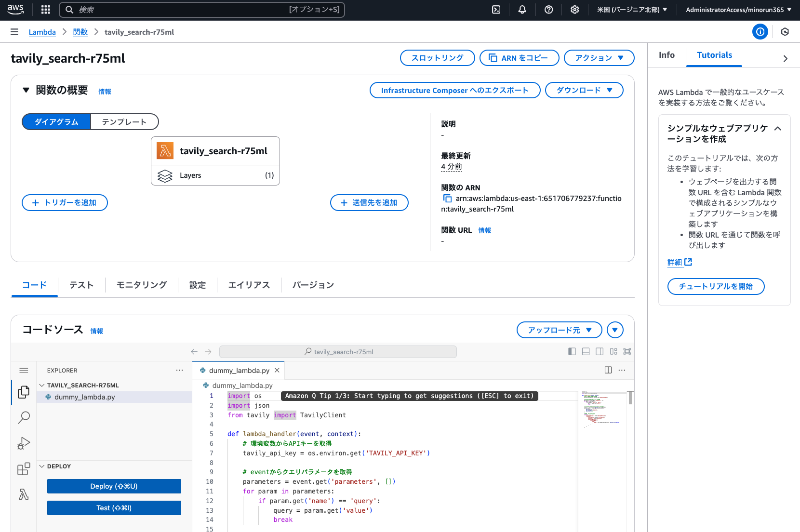The width and height of the screenshot is (800, 532).
Task: Open the AWS home logo
Action: point(15,9)
